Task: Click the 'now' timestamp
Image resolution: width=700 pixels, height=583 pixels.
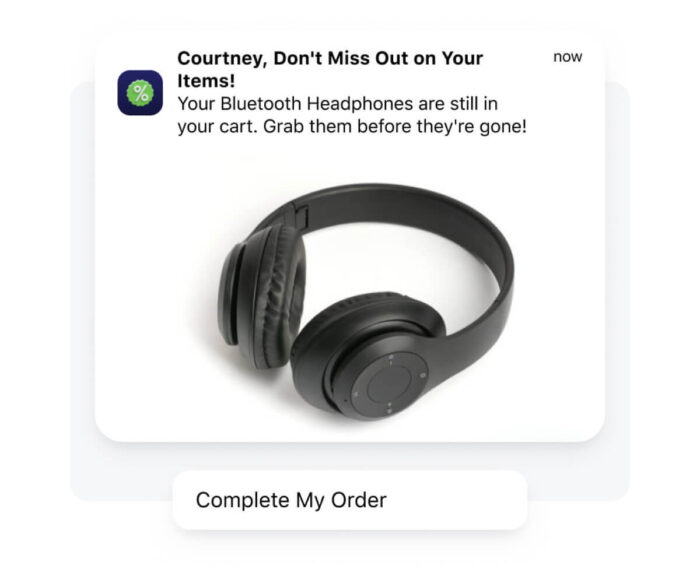Action: click(567, 57)
